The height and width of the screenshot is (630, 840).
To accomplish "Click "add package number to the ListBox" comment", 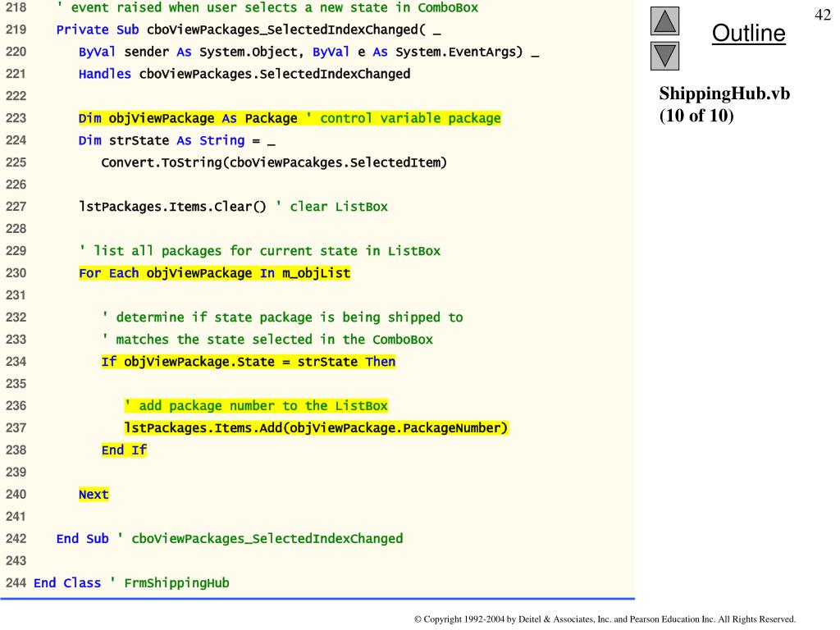I will point(256,406).
